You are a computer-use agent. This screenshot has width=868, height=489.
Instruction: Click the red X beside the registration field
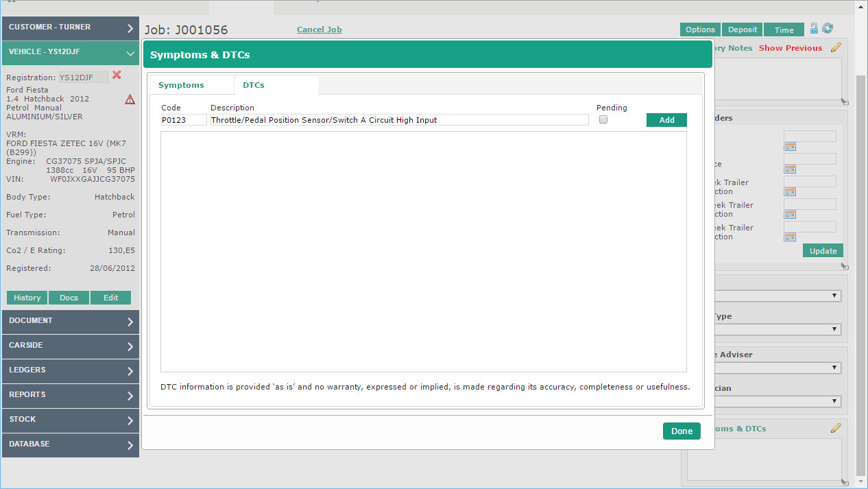pos(117,75)
